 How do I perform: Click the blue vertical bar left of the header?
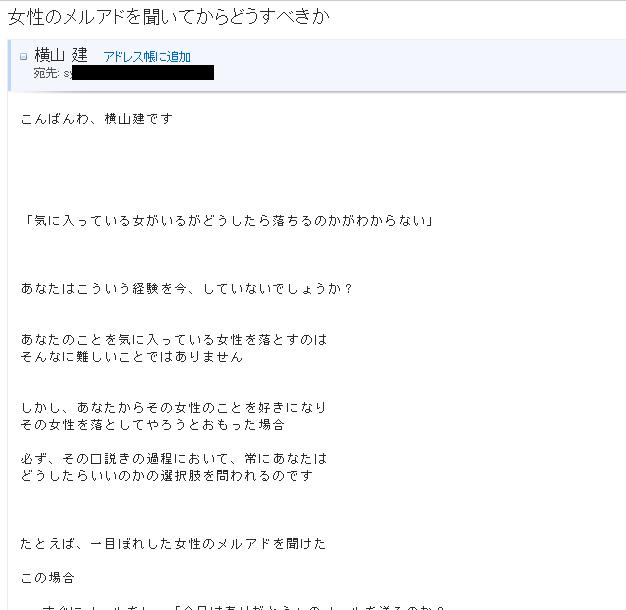pyautogui.click(x=9, y=65)
